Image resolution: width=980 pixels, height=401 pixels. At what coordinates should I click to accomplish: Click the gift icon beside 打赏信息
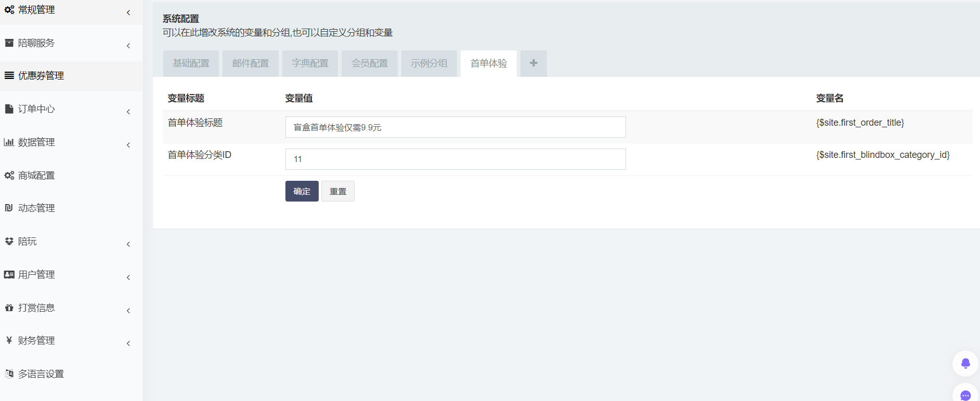coord(9,308)
